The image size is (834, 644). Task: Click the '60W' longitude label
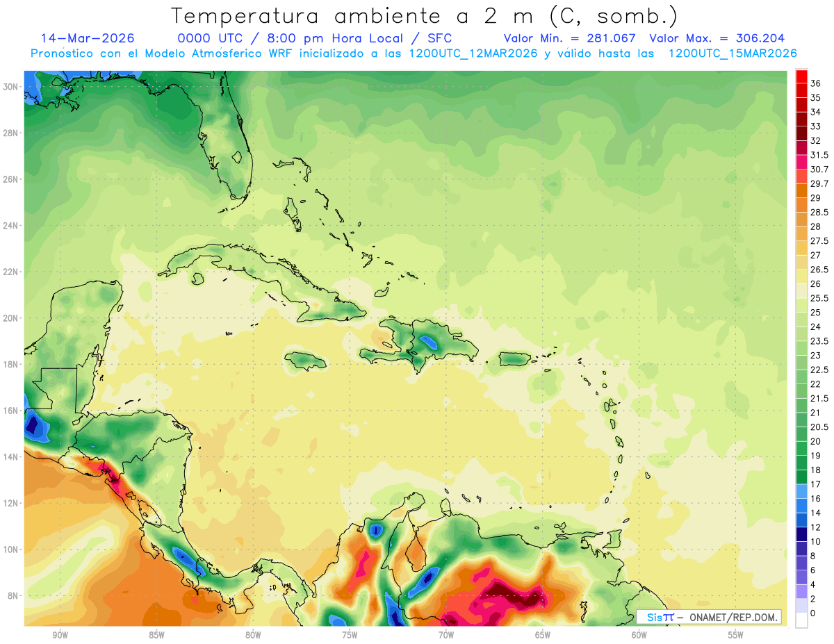(x=639, y=635)
